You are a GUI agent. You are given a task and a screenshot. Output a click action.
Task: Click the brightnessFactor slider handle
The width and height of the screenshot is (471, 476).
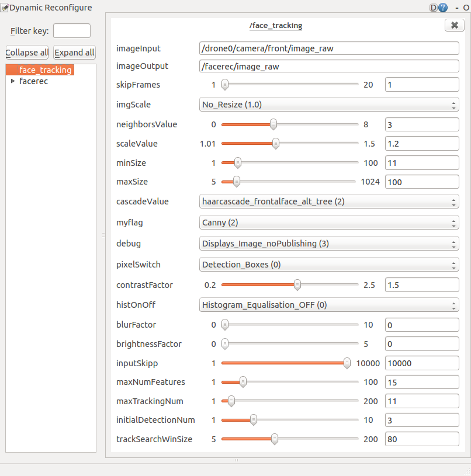(x=225, y=343)
